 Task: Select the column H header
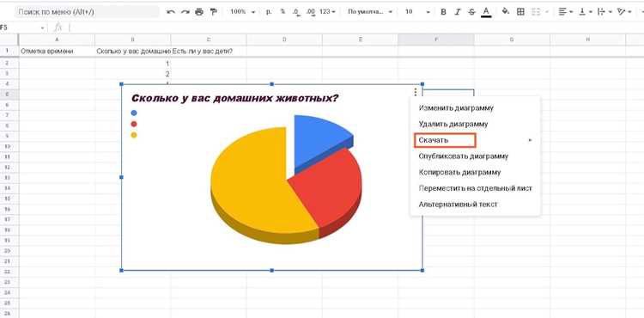(x=587, y=40)
